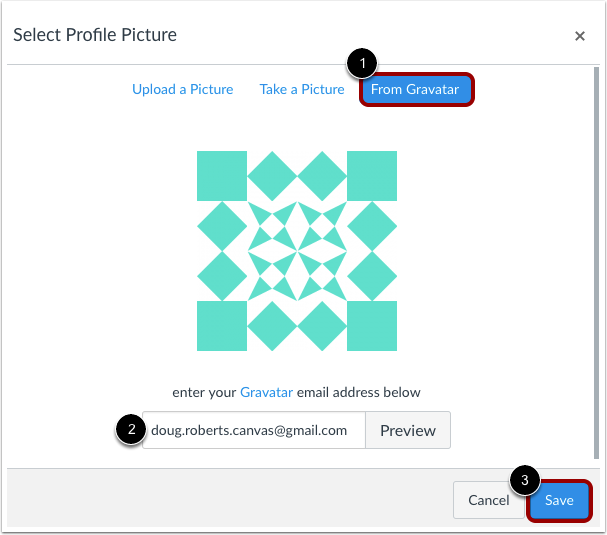The height and width of the screenshot is (535, 607).
Task: Switch to the Upload a Picture tab
Action: (182, 89)
